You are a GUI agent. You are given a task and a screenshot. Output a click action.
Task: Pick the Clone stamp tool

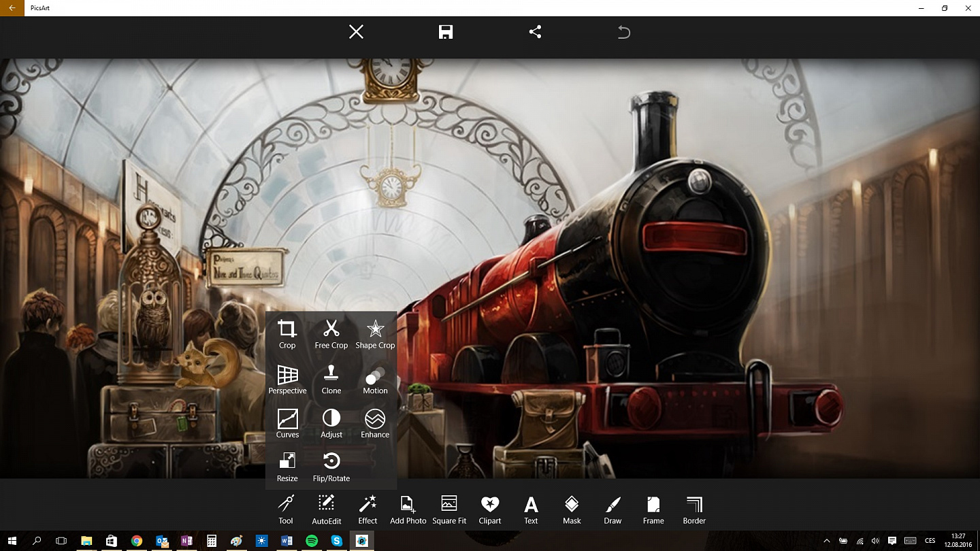click(x=331, y=380)
